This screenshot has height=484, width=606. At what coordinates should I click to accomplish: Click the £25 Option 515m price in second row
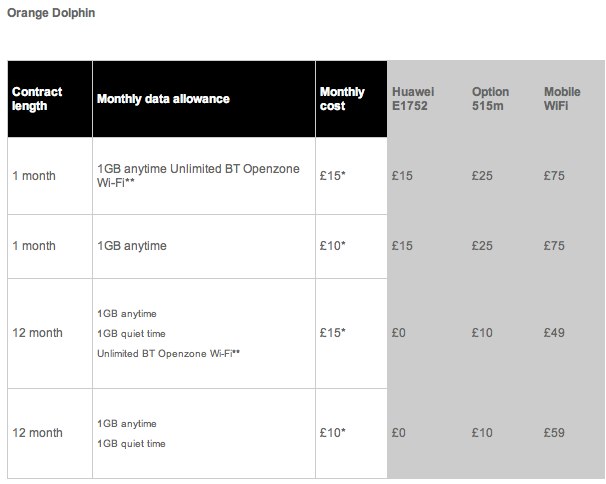coord(483,246)
